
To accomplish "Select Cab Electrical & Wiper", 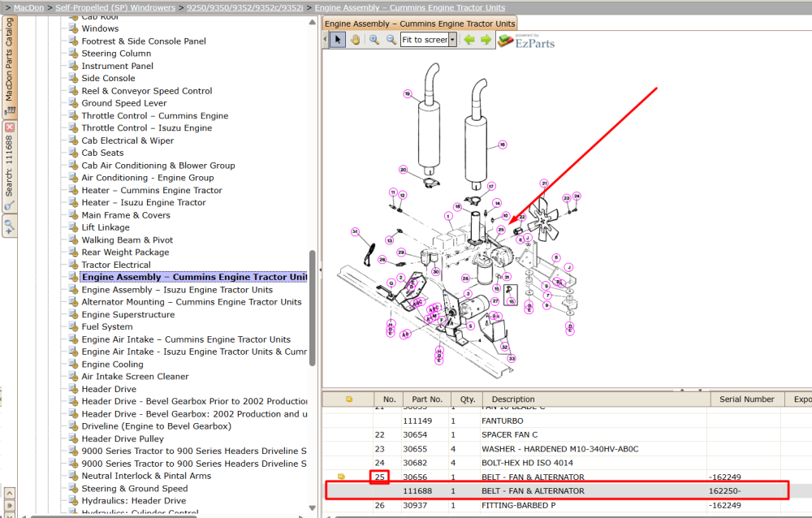I will click(127, 140).
